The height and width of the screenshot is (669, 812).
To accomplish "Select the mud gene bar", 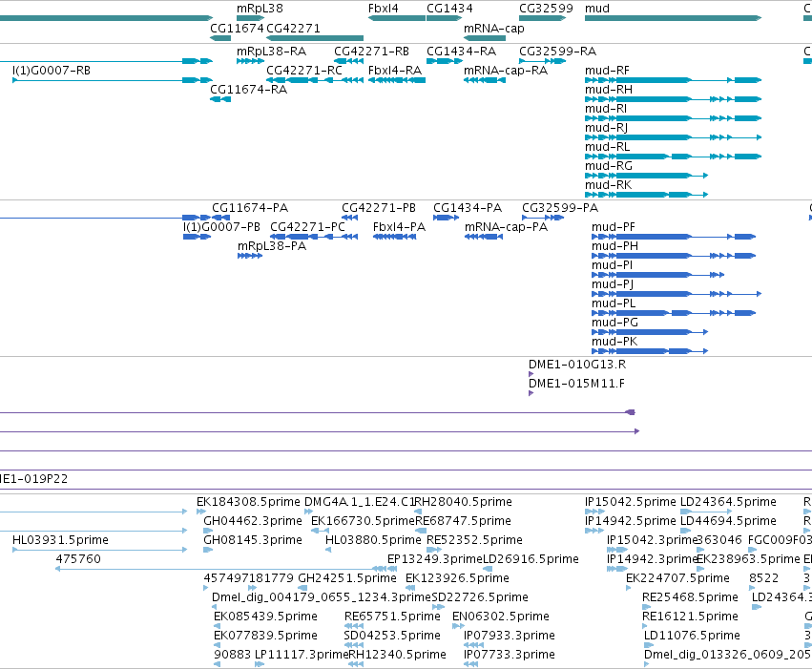I will click(674, 18).
